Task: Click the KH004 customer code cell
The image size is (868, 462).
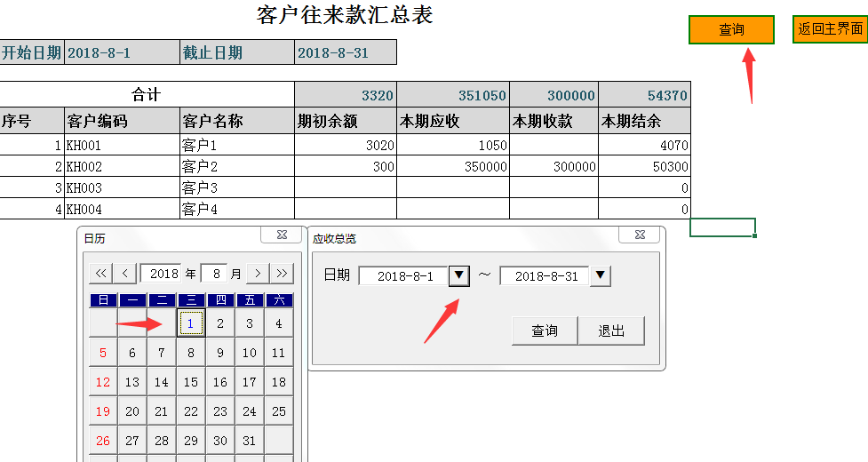Action: pos(123,209)
